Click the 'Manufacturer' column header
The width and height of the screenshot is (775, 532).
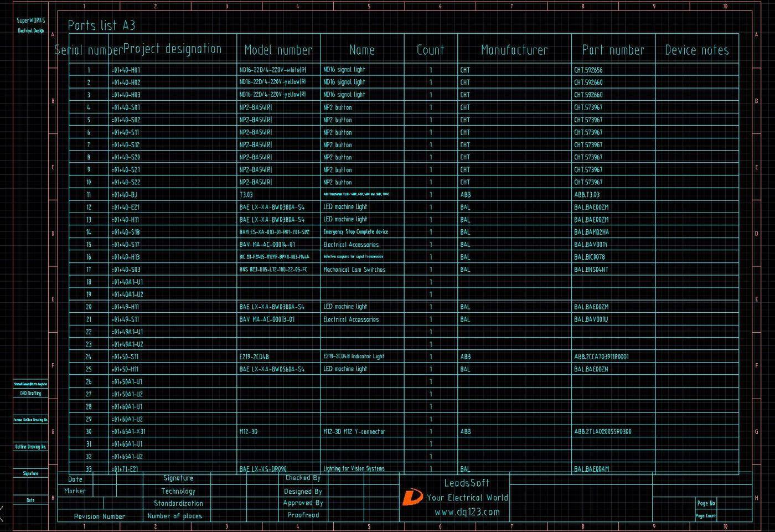pos(514,50)
